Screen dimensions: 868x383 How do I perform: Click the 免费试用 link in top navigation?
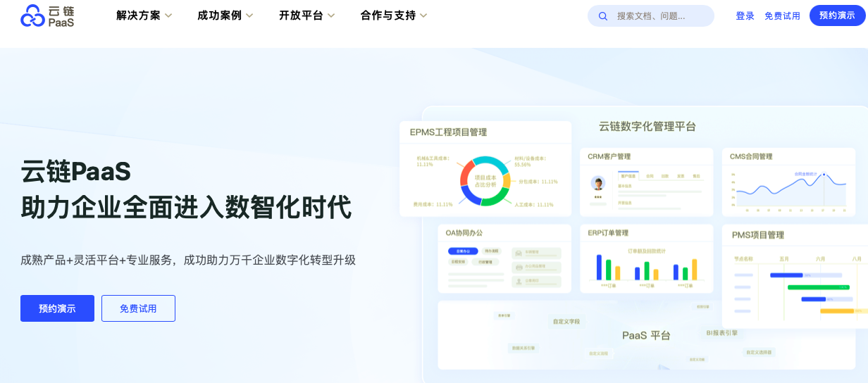tap(782, 15)
